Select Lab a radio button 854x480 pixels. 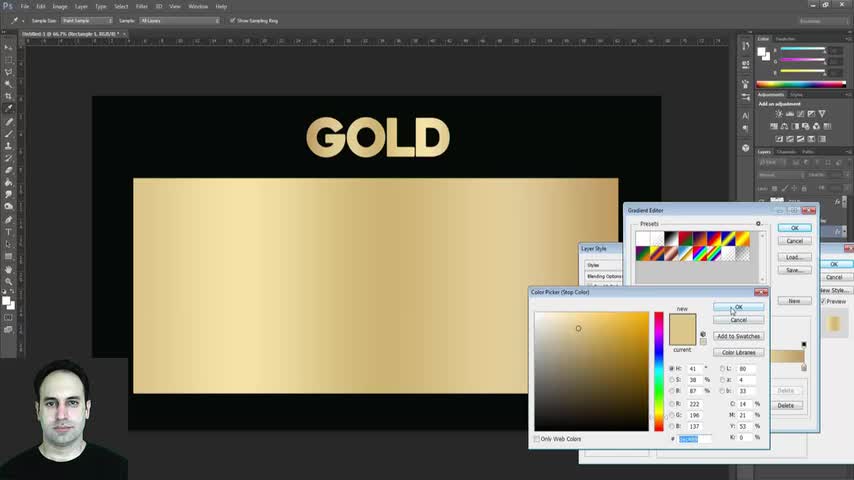(x=722, y=380)
